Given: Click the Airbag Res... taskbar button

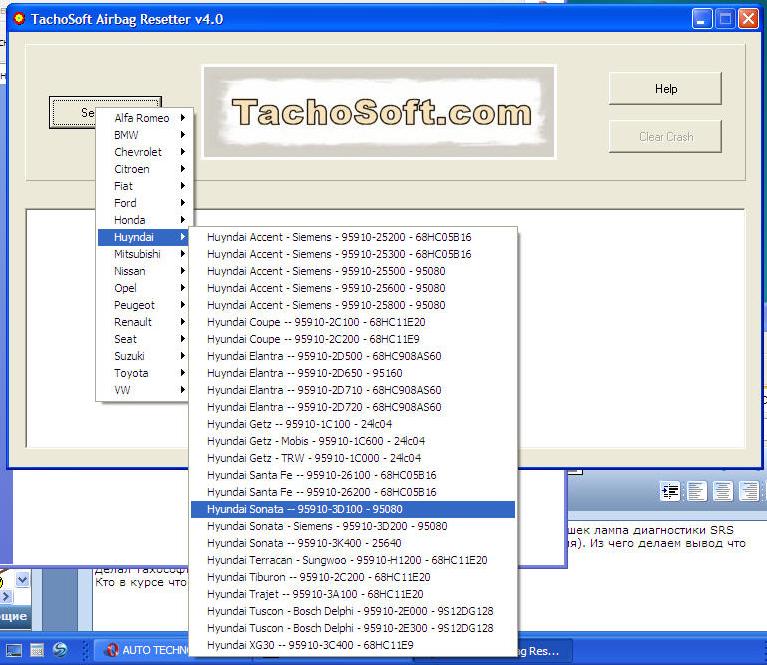Looking at the screenshot, I should coord(543,651).
